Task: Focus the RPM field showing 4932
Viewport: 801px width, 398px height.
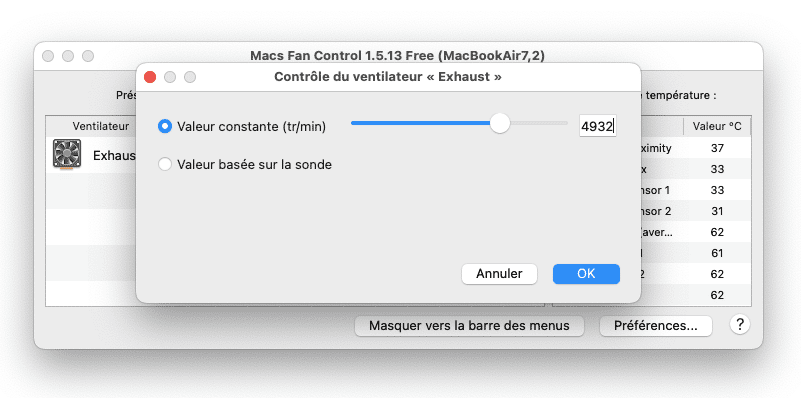Action: [598, 126]
